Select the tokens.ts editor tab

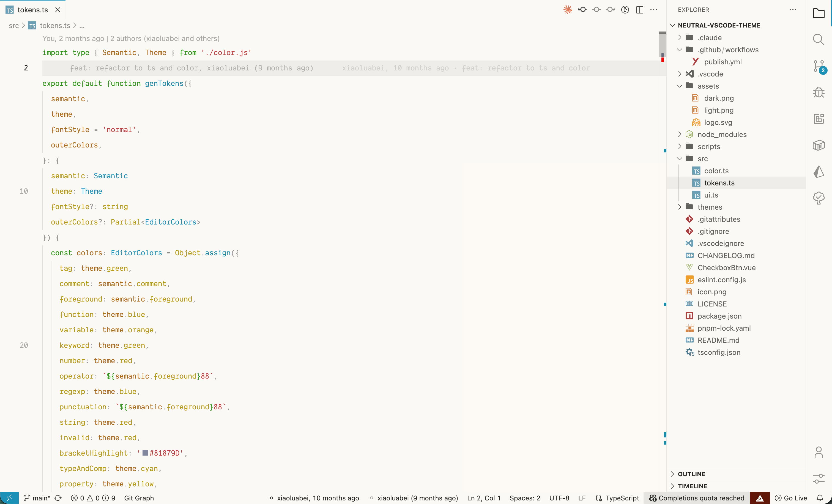click(33, 10)
